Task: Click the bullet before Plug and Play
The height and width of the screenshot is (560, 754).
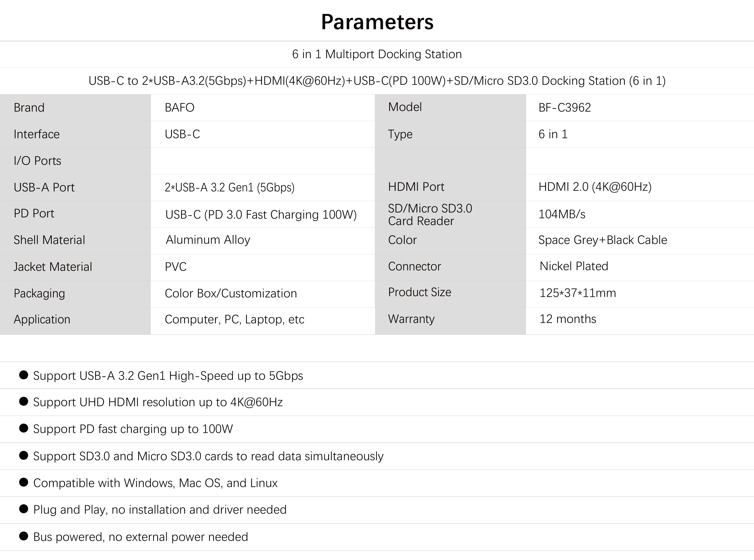Action: point(24,509)
